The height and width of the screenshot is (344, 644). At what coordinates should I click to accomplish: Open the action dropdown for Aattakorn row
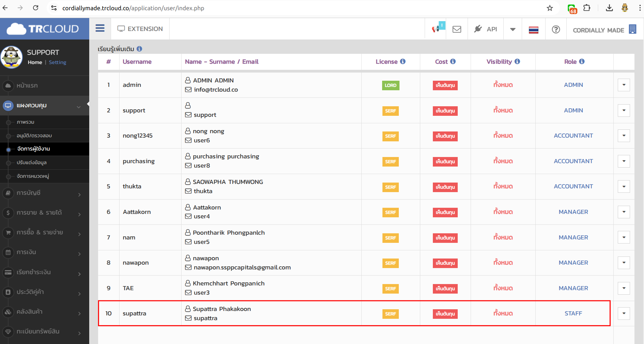pos(624,212)
